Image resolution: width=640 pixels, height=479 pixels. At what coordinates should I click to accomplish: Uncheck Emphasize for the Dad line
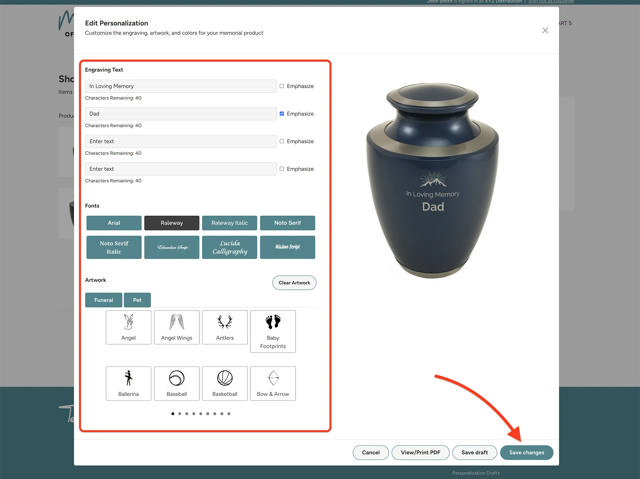click(x=282, y=114)
